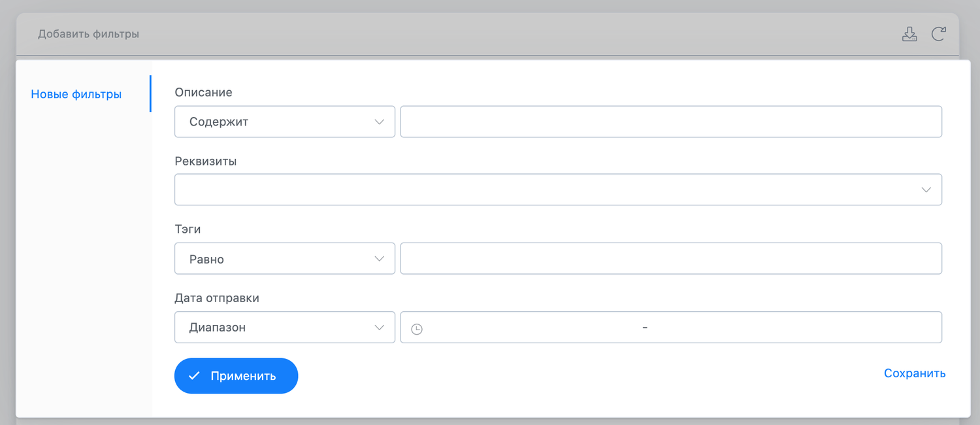Image resolution: width=980 pixels, height=425 pixels.
Task: Click the chevron arrow in Реквизиты field
Action: [926, 190]
